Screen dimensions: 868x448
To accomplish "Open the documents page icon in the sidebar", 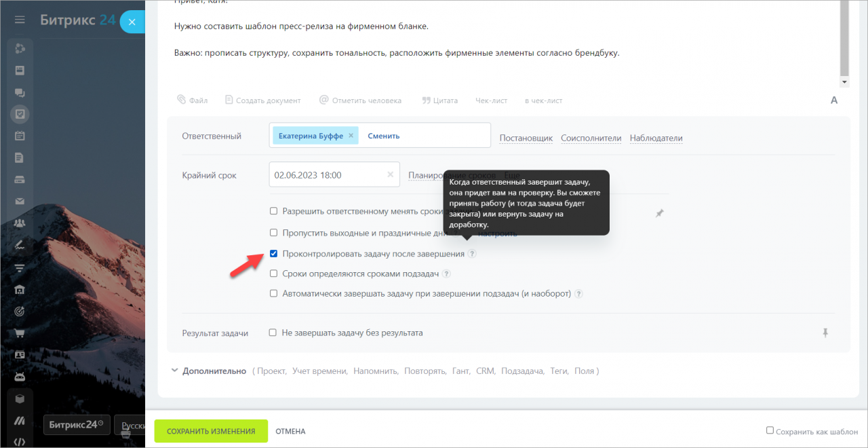I will tap(20, 157).
